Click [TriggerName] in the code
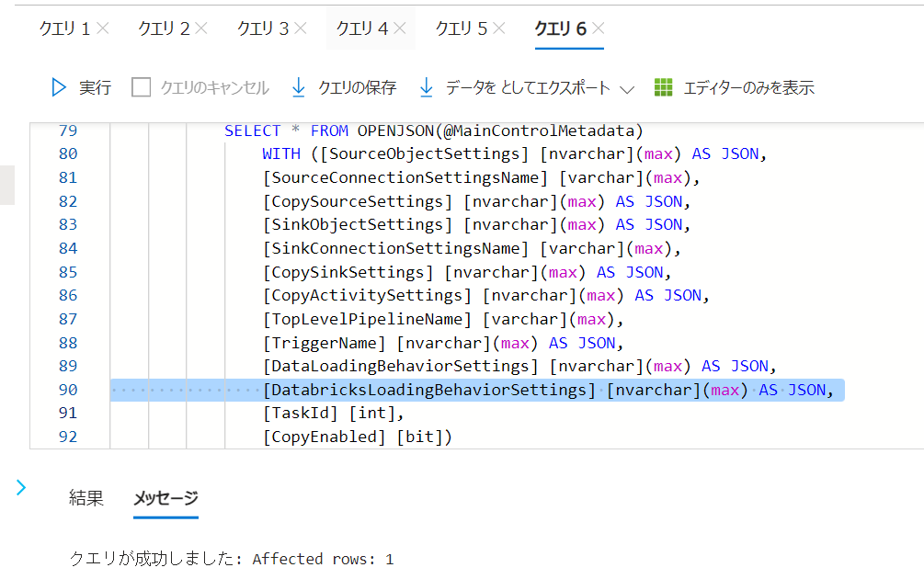924x579 pixels. 325,343
